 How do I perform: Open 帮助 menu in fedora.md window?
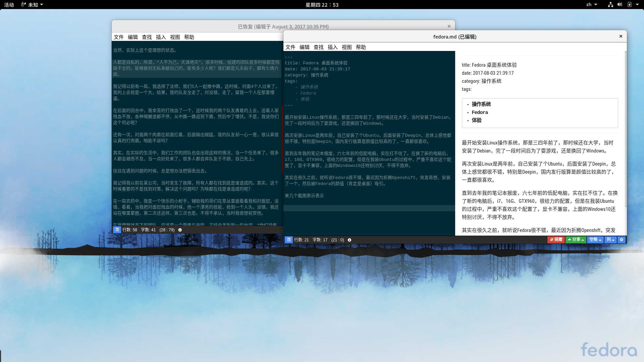click(361, 47)
